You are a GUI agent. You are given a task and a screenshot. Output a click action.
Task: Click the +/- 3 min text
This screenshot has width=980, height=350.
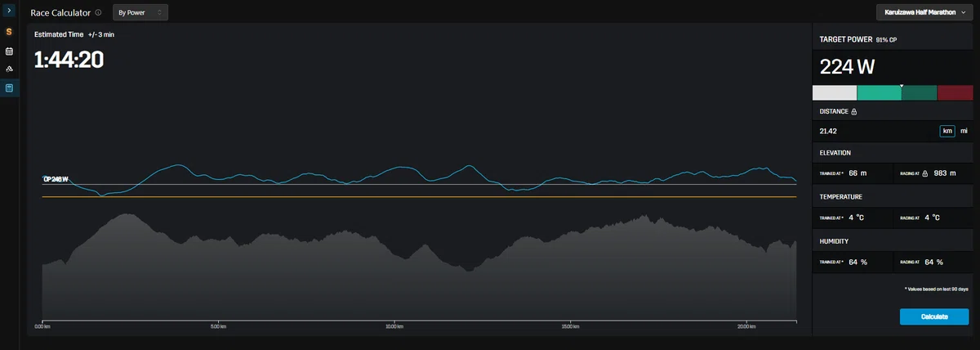point(103,35)
